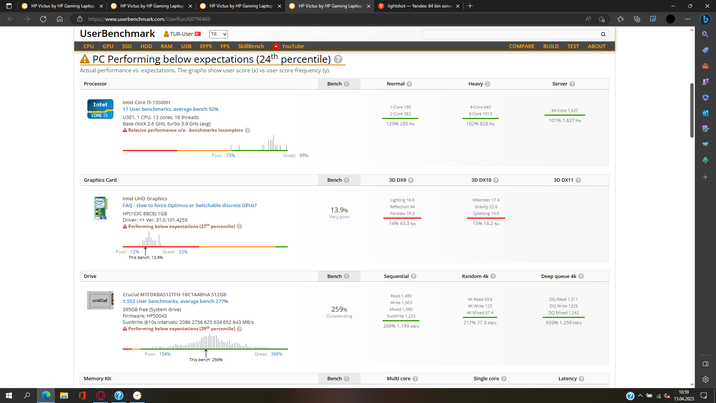Click the Crucial SSD drive image
This screenshot has height=403, width=716.
point(100,300)
